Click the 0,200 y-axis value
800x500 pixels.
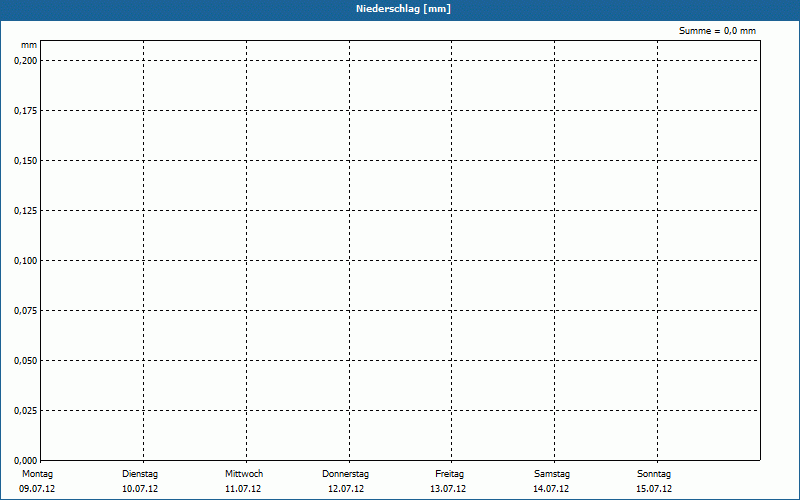(x=26, y=61)
